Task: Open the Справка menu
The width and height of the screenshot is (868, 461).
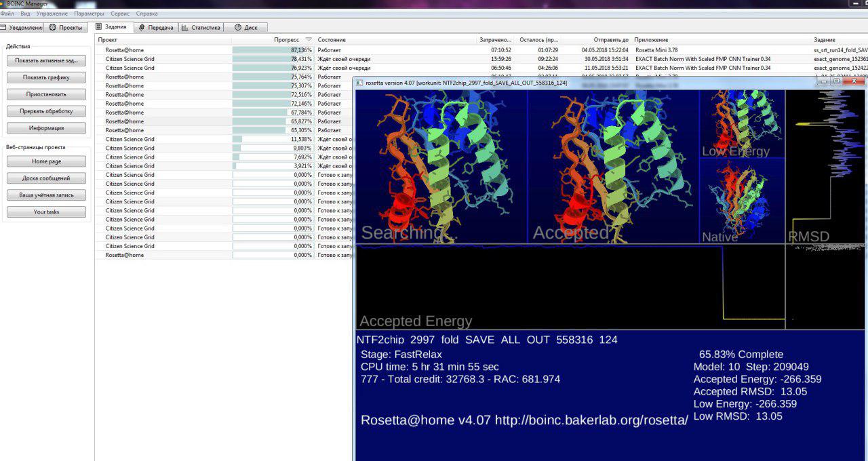Action: (x=147, y=14)
